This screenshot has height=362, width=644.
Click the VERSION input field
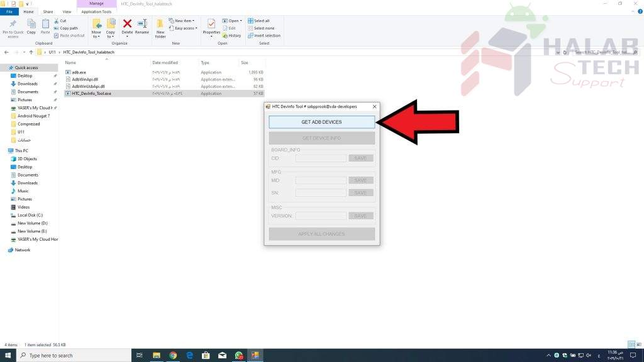coord(321,216)
